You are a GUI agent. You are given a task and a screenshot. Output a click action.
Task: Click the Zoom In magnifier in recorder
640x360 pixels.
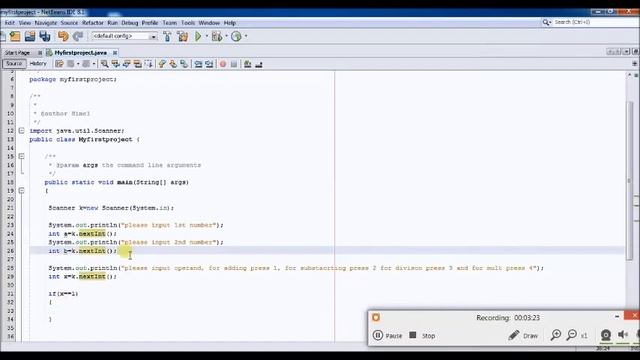point(556,335)
